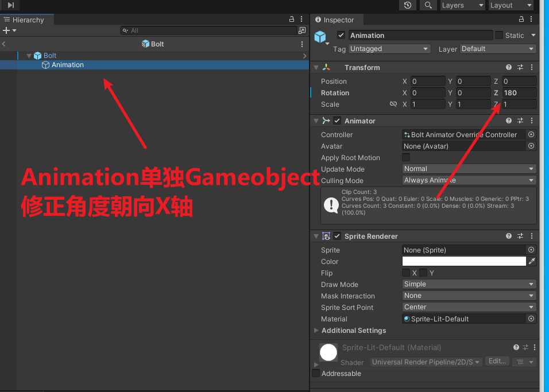549x392 pixels.
Task: Edit the Animation object name field
Action: [x=420, y=36]
